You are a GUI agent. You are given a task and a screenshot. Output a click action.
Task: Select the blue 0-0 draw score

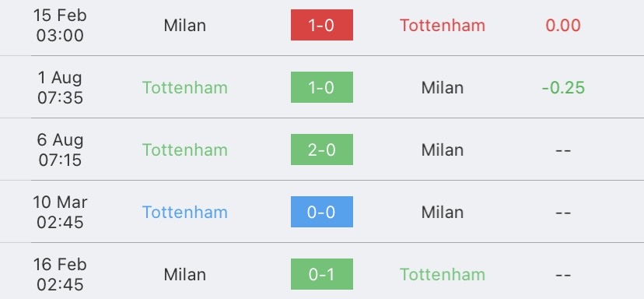(321, 212)
